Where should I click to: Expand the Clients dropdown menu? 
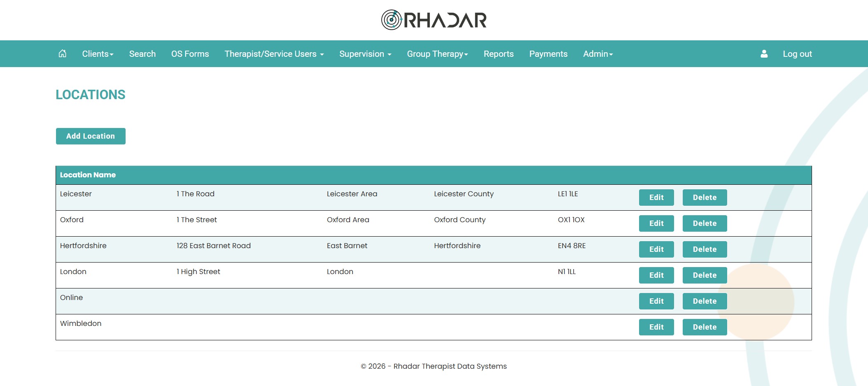click(x=98, y=54)
